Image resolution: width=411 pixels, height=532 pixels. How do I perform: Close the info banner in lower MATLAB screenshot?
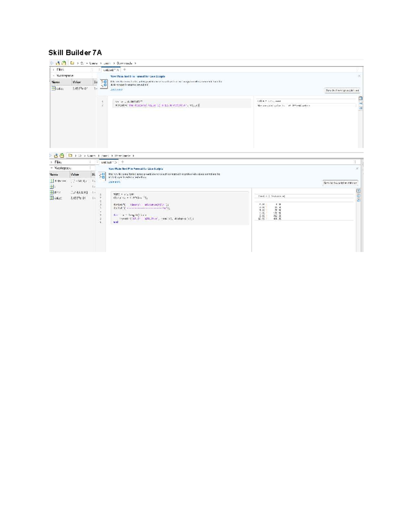(357, 169)
